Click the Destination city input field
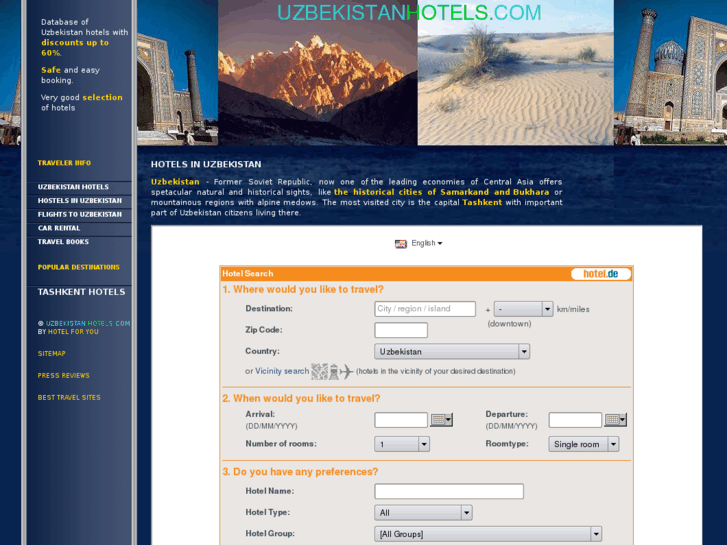The width and height of the screenshot is (727, 545). pos(425,309)
